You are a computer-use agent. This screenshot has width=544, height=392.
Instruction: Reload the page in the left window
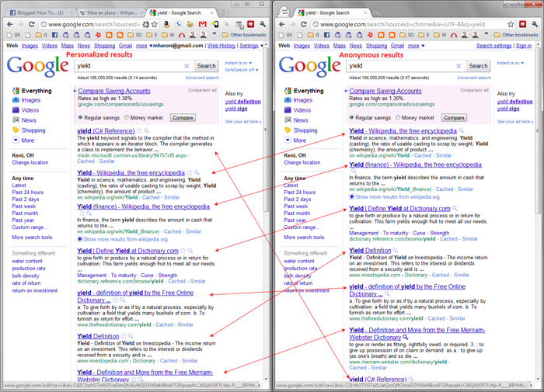point(31,24)
